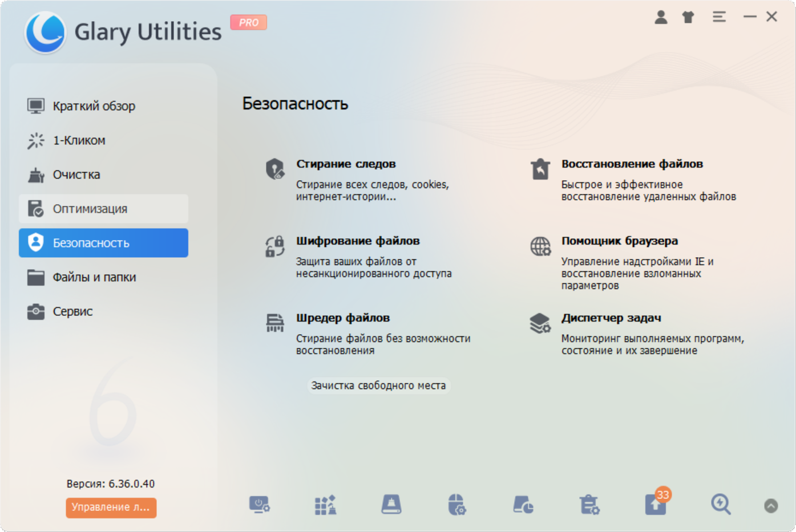
Task: Open Шредер файлов tool
Action: point(343,318)
